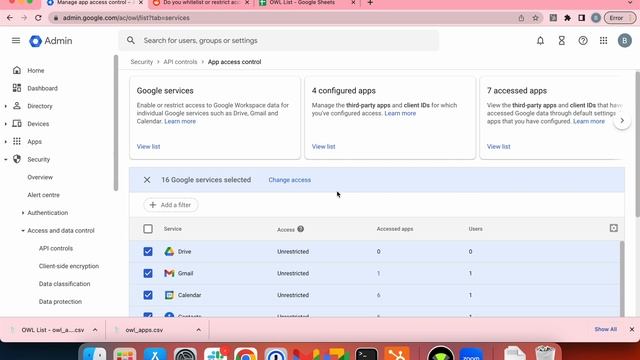The width and height of the screenshot is (640, 360).
Task: Click the Security breadcrumb link
Action: pyautogui.click(x=142, y=62)
